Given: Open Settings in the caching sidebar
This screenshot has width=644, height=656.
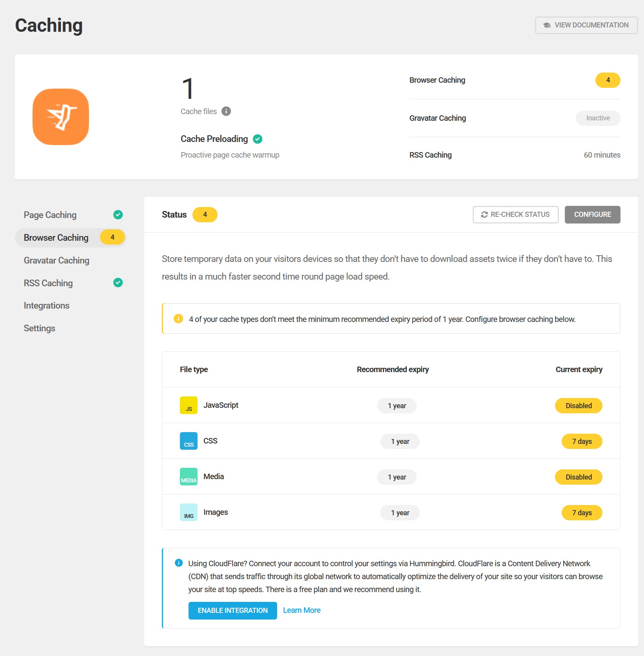Looking at the screenshot, I should click(x=40, y=328).
